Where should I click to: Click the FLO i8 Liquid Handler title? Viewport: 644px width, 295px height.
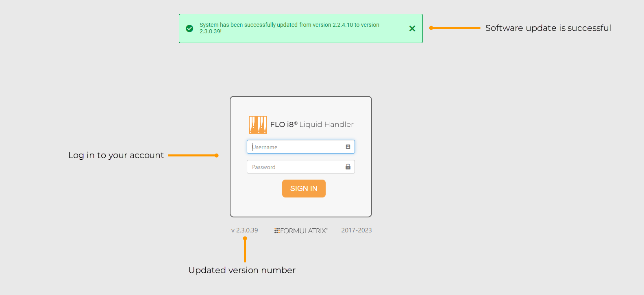click(x=312, y=124)
